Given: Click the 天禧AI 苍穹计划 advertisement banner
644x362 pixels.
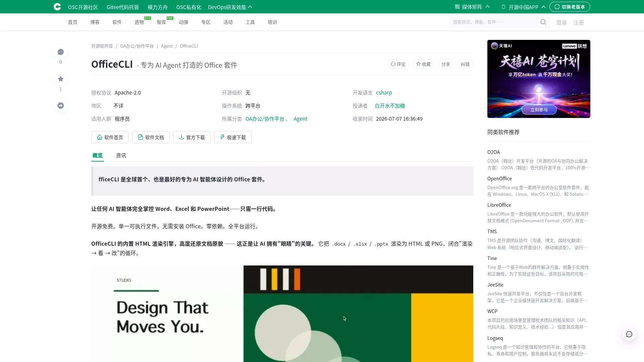Looking at the screenshot, I should 539,79.
